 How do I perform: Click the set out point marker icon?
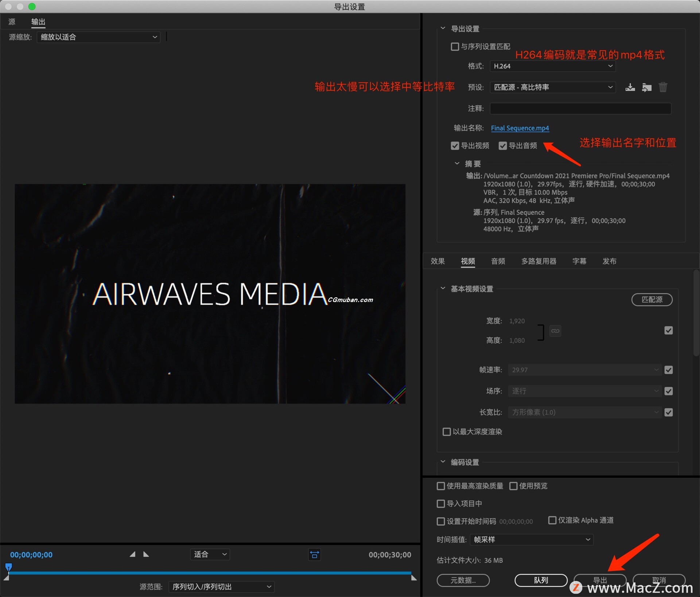146,554
